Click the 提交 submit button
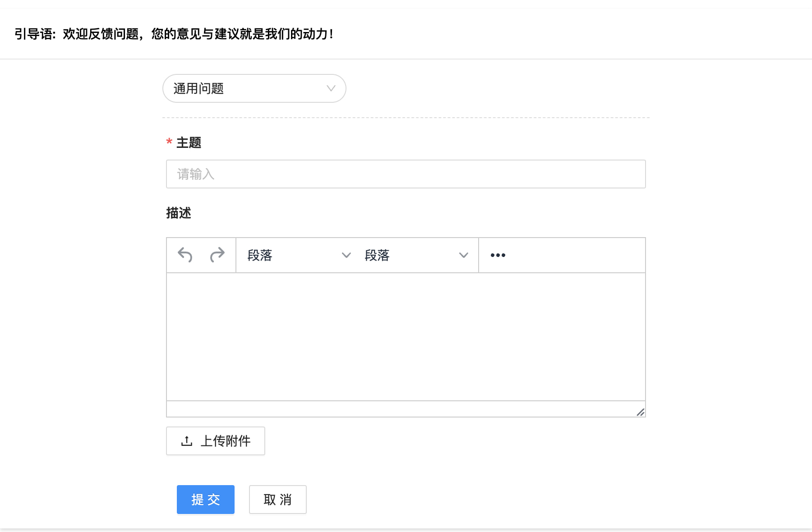Viewport: 812px width, 532px height. coord(205,500)
